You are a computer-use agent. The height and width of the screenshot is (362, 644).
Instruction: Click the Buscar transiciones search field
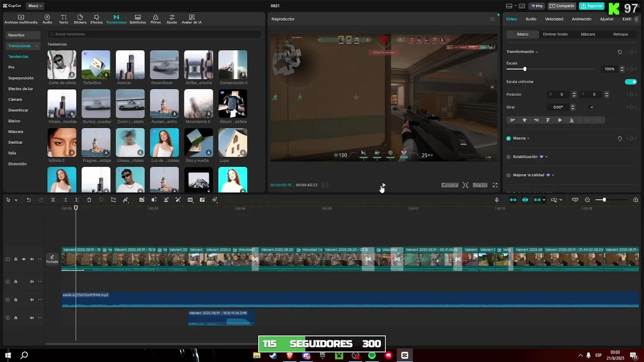click(154, 34)
